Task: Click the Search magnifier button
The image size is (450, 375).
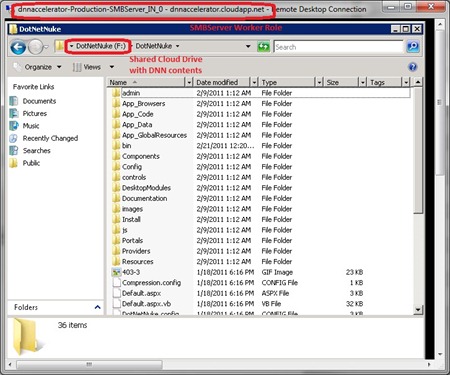Action: 413,47
